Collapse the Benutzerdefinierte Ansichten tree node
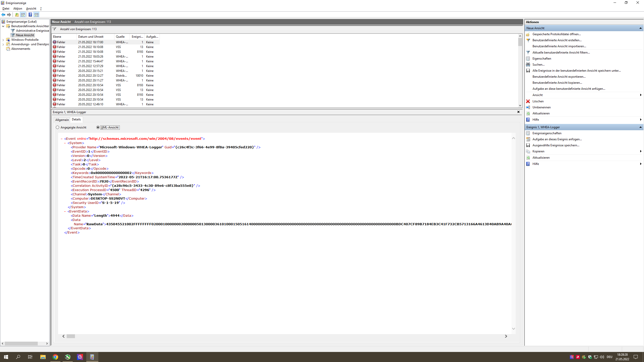Viewport: 644px width, 362px height. (x=3, y=26)
